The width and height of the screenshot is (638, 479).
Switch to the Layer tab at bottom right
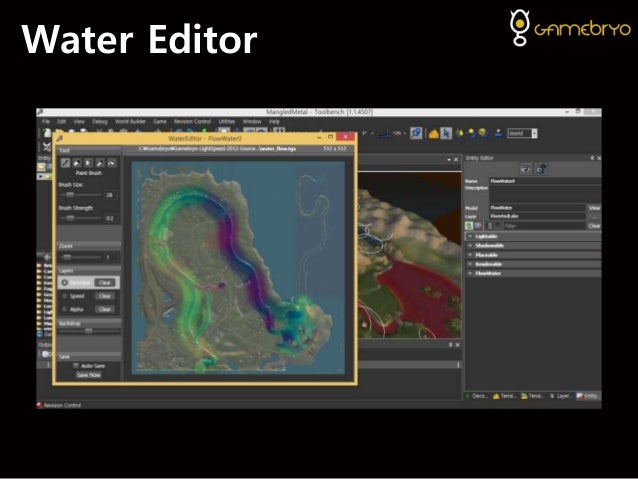tap(562, 396)
